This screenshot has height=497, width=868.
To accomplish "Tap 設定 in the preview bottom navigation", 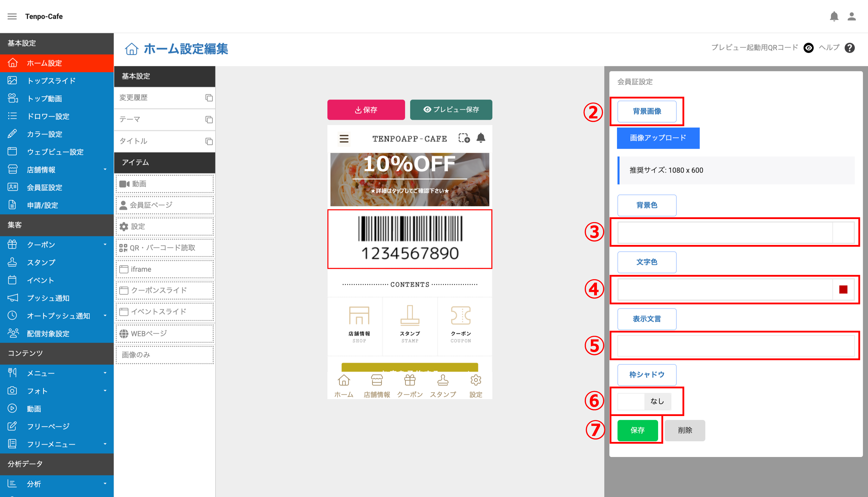I will click(x=476, y=386).
